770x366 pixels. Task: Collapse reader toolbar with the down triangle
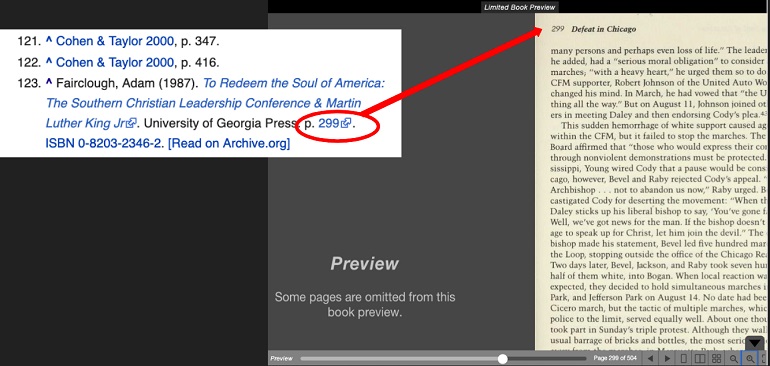pos(755,343)
